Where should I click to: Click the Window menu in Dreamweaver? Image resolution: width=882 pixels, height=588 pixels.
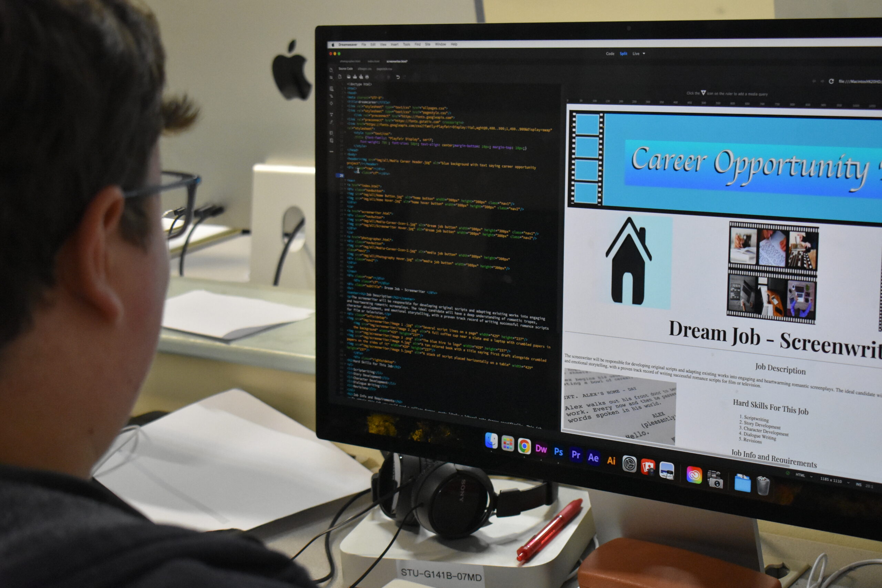click(x=440, y=44)
